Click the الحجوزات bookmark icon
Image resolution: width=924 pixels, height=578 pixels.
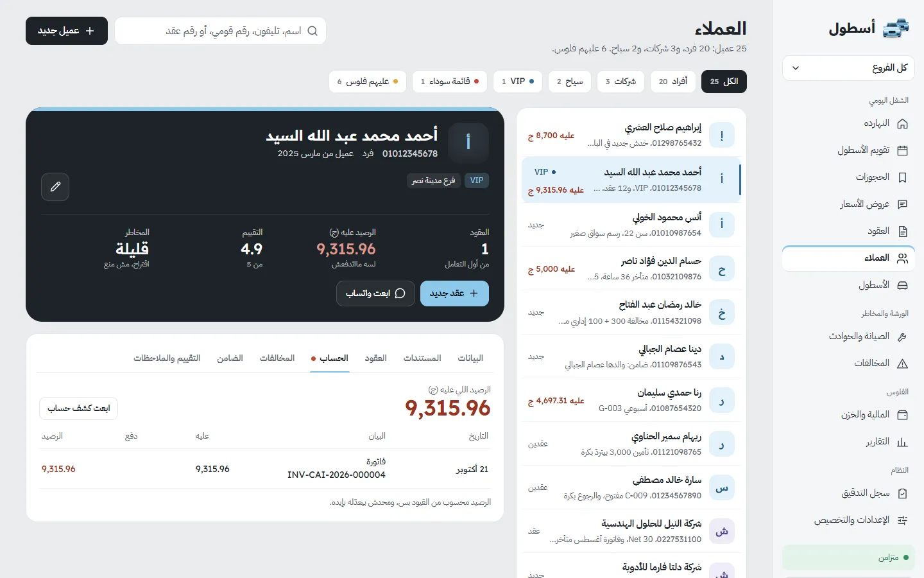(x=902, y=177)
